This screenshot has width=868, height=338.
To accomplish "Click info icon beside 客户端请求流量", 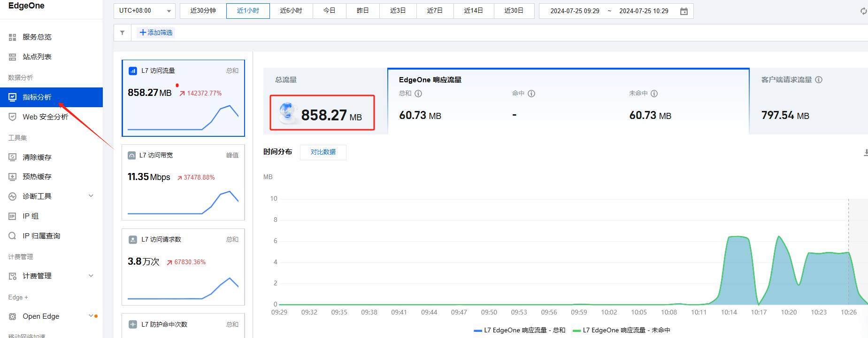I will click(819, 80).
